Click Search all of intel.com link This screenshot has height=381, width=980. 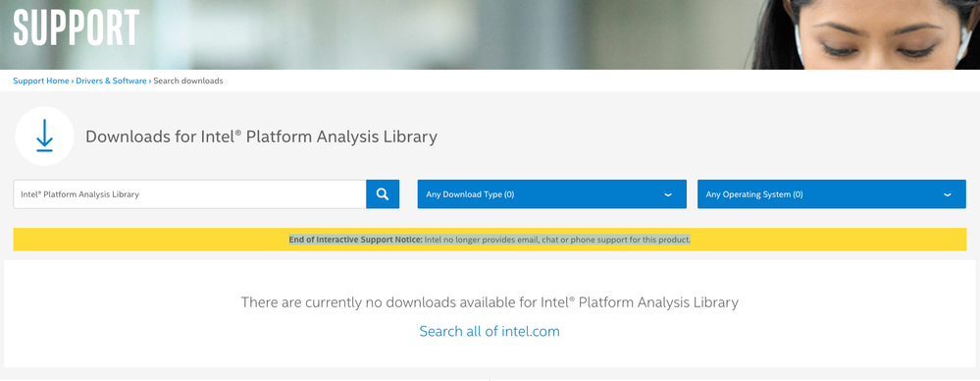pos(490,331)
